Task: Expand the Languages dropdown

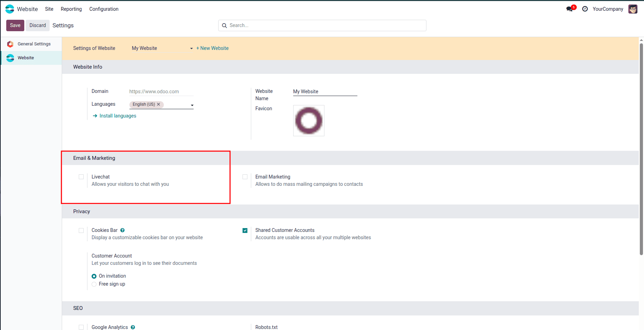Action: [x=192, y=105]
